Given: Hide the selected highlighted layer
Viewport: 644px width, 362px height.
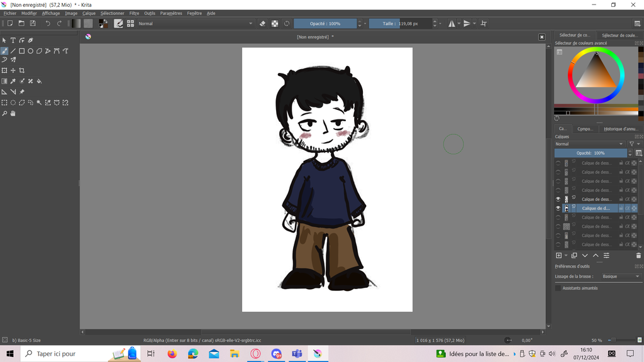Looking at the screenshot, I should point(558,208).
